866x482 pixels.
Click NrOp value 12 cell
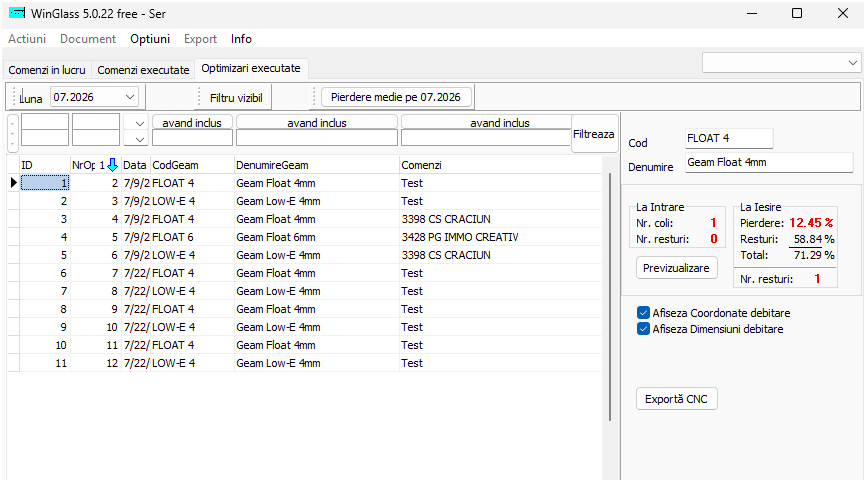96,363
